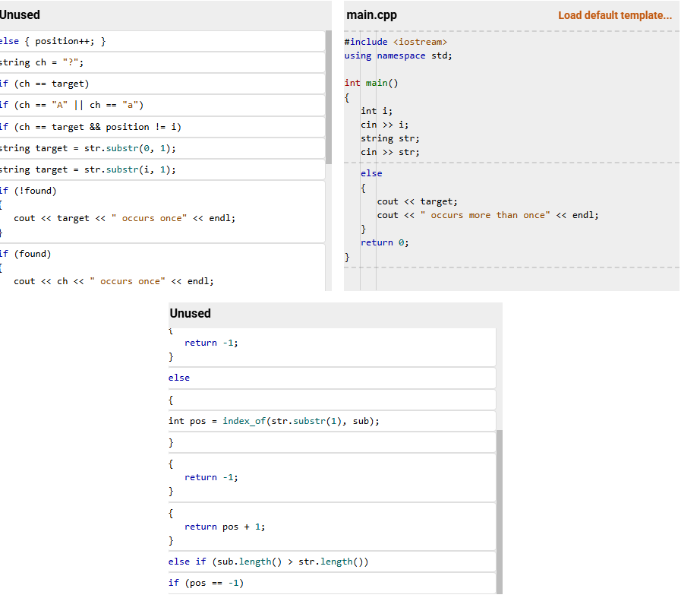The image size is (700, 598).
Task: Pick the 'string target = str.substr(i, 1);' block
Action: [162, 170]
